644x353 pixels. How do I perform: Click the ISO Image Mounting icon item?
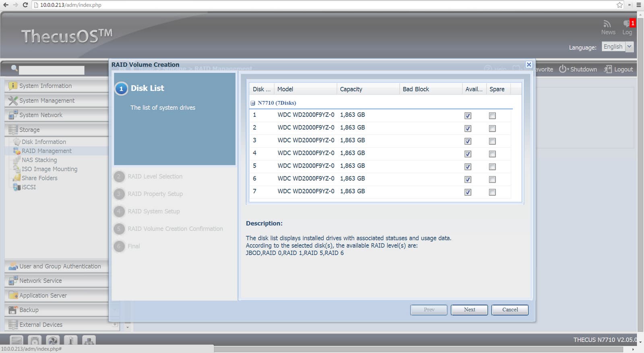17,169
